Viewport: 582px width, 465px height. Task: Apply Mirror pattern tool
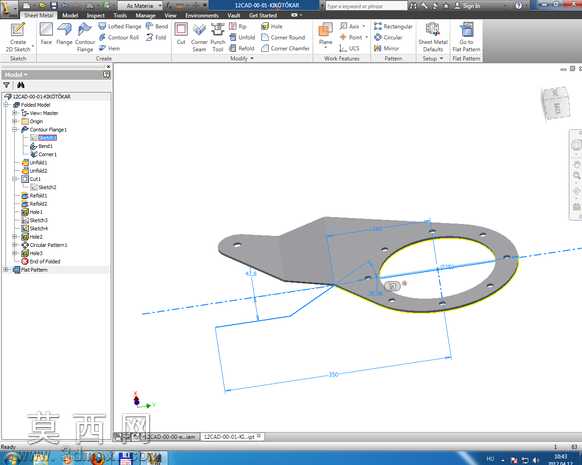[x=386, y=48]
